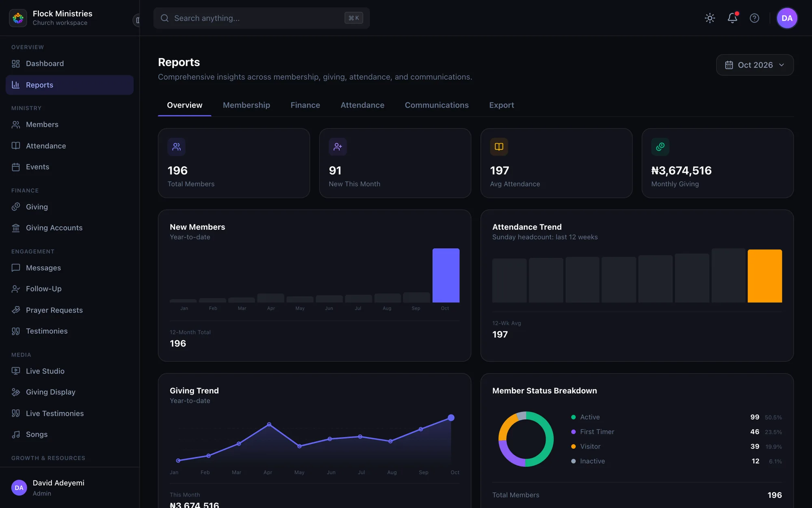
Task: Open David Adeyemi account in sidebar footer
Action: [69, 488]
